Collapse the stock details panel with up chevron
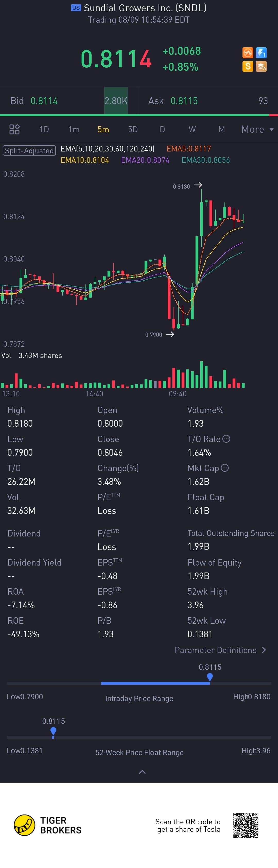The image size is (278, 868). [x=142, y=772]
